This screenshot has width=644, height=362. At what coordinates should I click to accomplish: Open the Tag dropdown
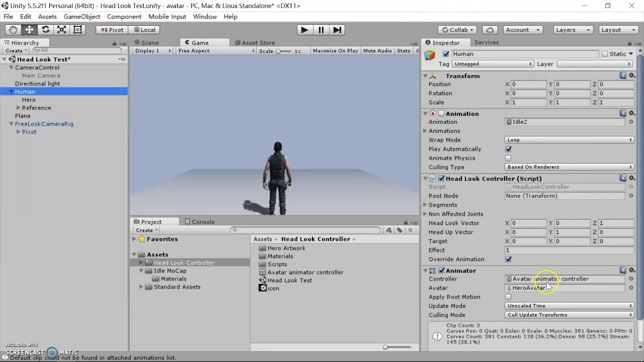[493, 64]
